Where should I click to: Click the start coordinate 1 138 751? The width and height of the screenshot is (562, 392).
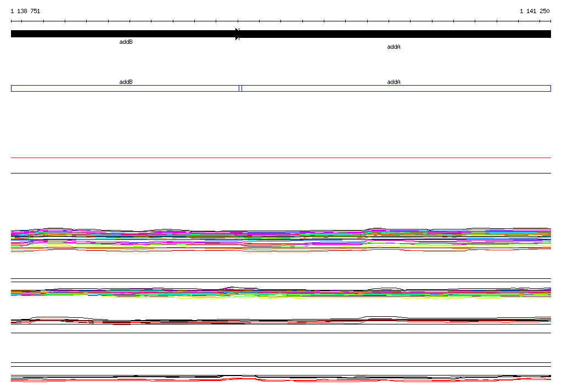click(x=25, y=11)
